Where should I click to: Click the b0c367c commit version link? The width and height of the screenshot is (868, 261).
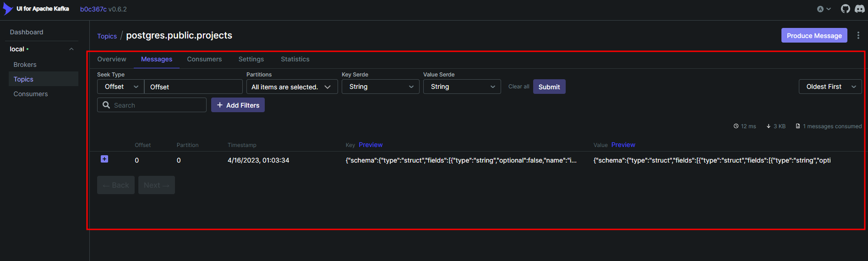coord(93,9)
